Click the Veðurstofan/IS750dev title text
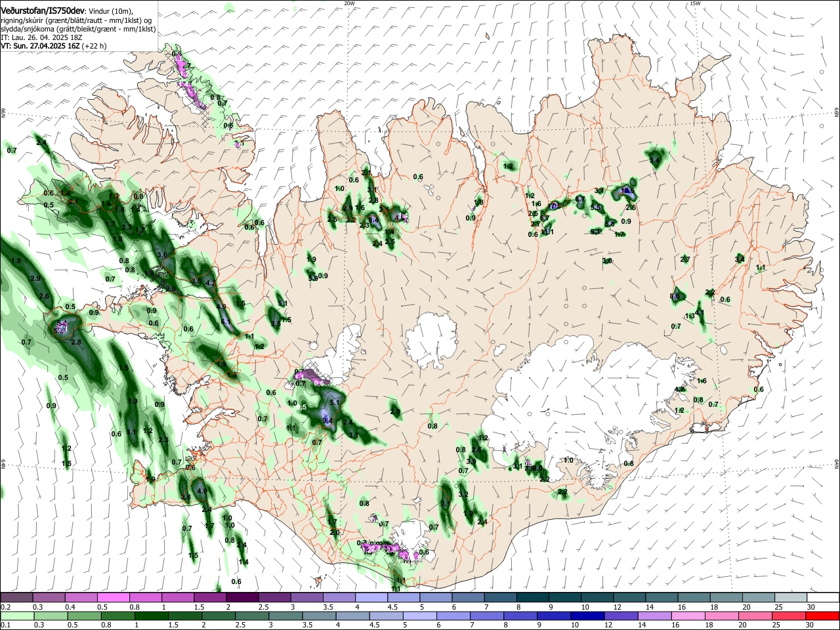This screenshot has height=630, width=840. point(42,11)
